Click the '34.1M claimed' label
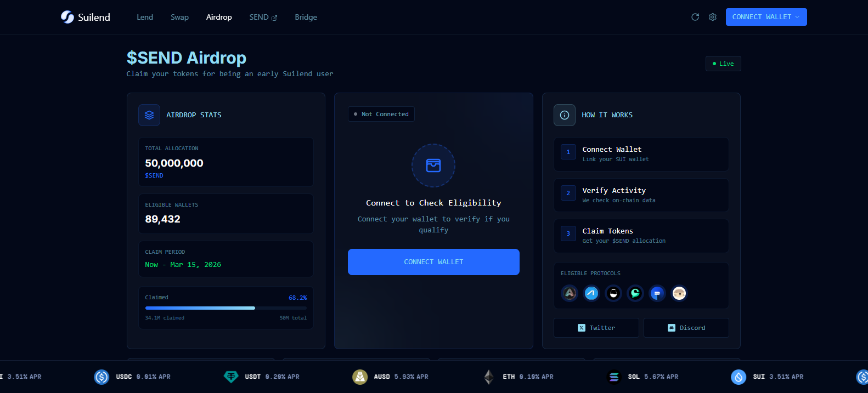 (x=165, y=318)
